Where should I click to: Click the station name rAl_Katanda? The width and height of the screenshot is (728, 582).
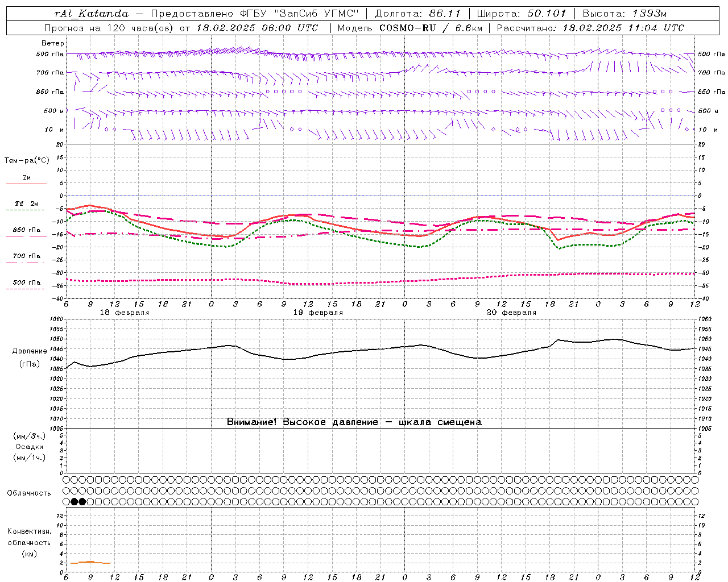(x=92, y=14)
